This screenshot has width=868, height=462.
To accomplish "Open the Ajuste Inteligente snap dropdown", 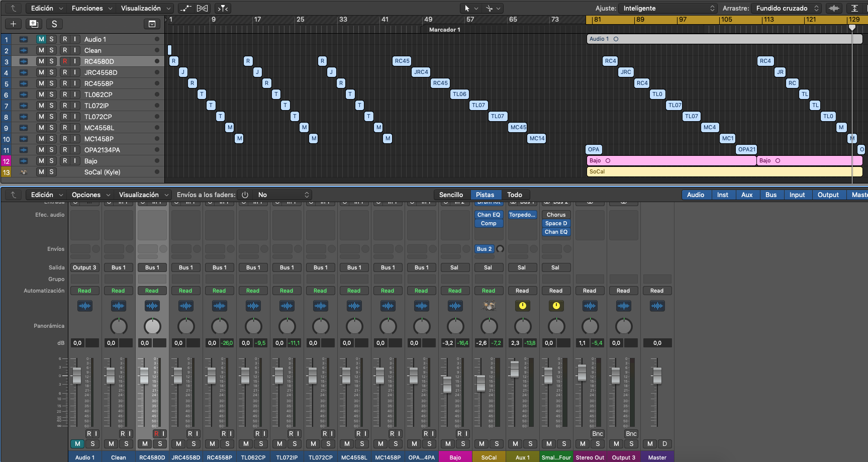I will [667, 8].
